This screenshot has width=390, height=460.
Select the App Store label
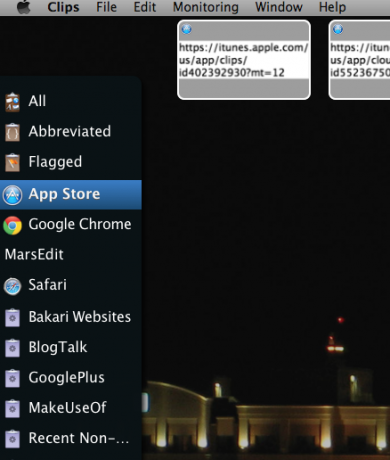(x=64, y=194)
